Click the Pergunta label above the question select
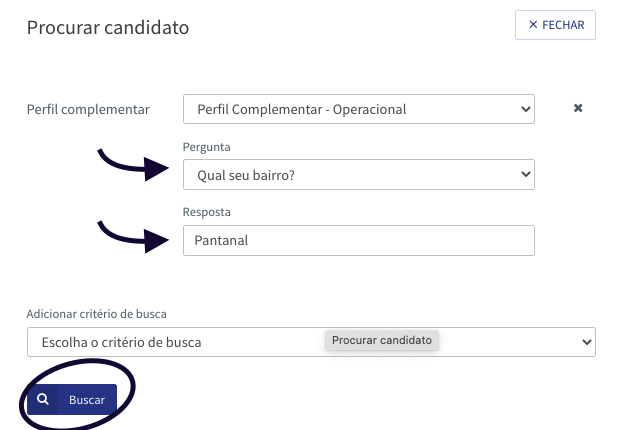 (x=207, y=147)
